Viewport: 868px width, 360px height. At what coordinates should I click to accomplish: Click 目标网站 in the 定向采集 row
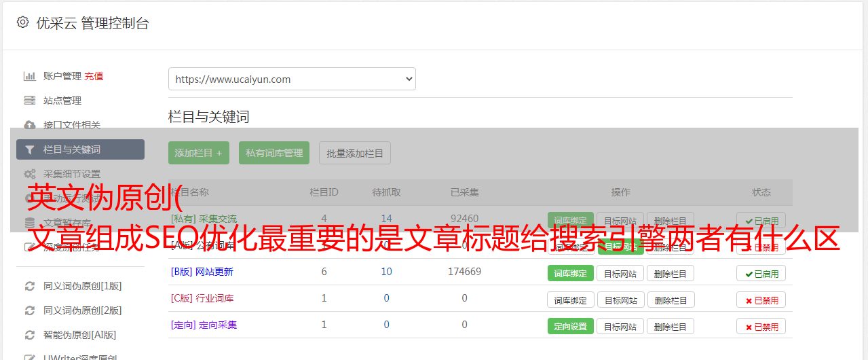pyautogui.click(x=620, y=326)
